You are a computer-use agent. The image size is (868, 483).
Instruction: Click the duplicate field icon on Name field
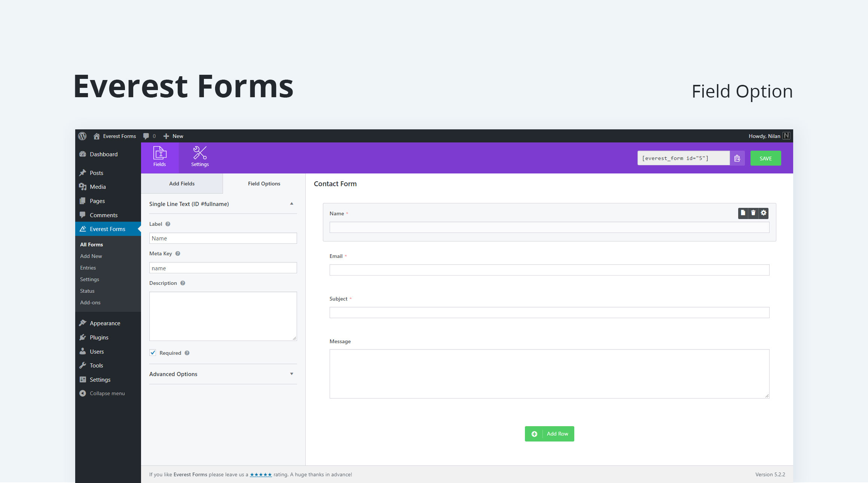coord(743,212)
